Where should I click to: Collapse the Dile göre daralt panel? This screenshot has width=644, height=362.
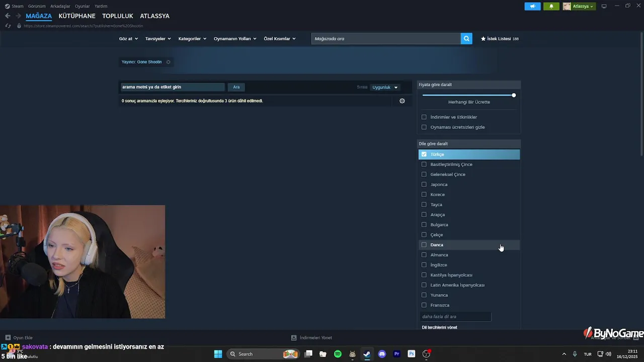pyautogui.click(x=469, y=144)
